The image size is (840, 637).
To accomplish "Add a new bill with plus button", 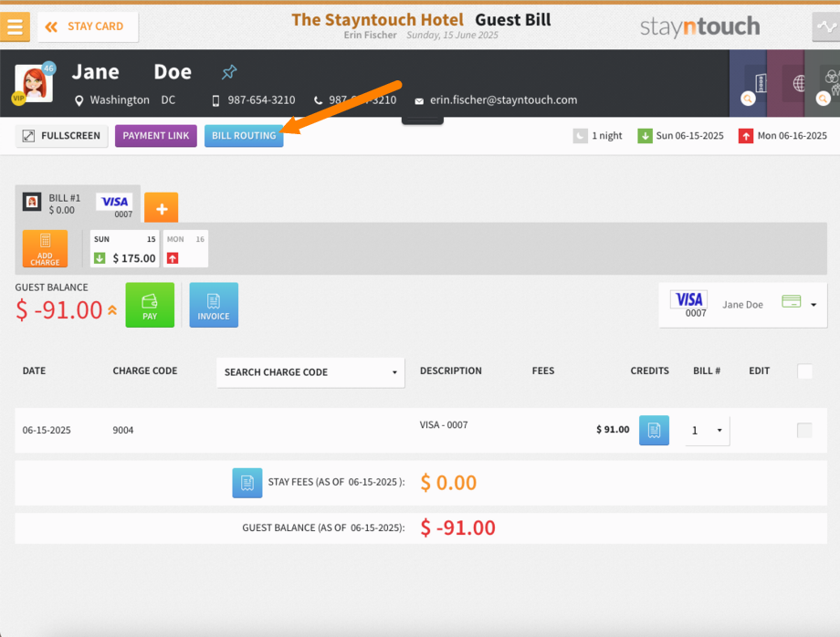I will 162,208.
